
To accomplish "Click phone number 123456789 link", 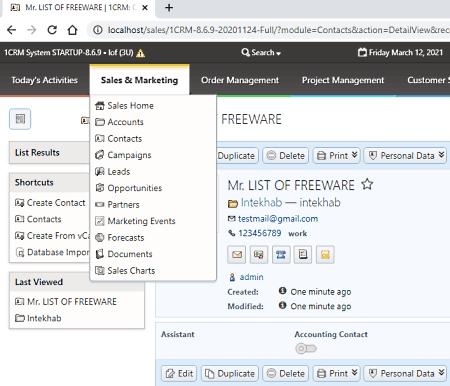I will [x=260, y=233].
